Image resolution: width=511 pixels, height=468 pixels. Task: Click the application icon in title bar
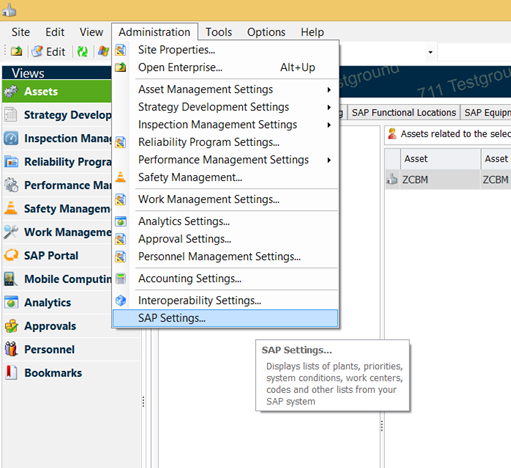click(9, 10)
